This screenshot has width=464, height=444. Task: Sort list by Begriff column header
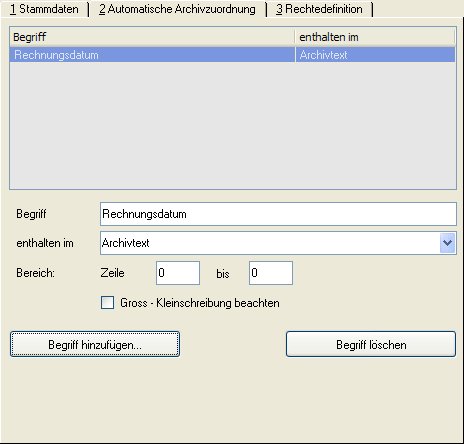[152, 37]
